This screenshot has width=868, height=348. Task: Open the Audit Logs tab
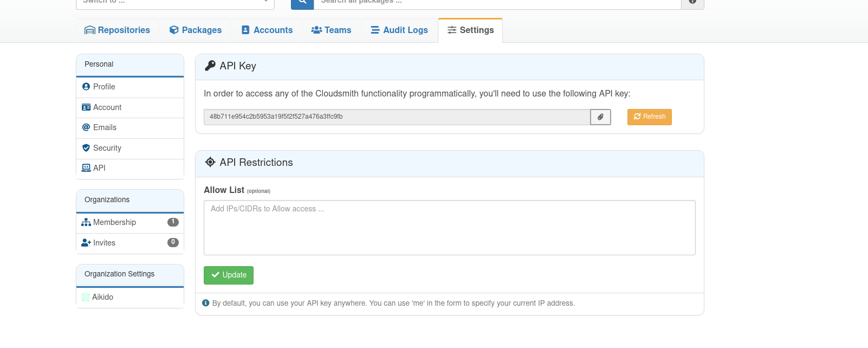pyautogui.click(x=399, y=30)
